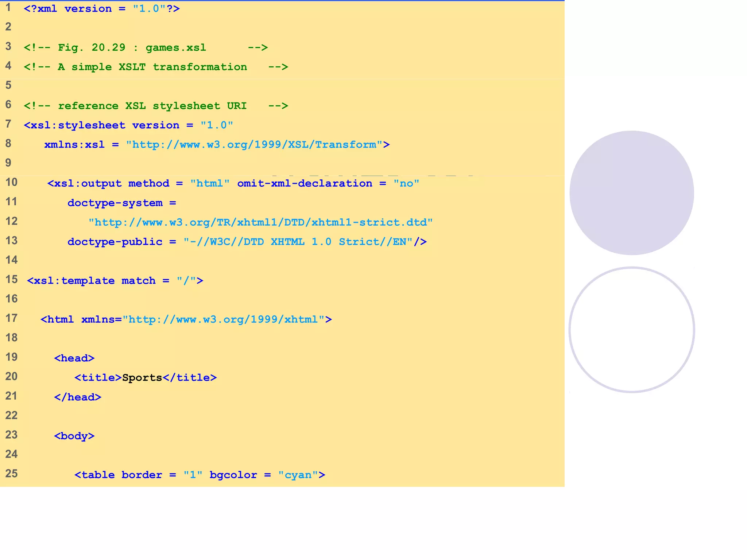Viewport: 747px width, 560px height.
Task: Click line number 22 in the gutter
Action: [11, 415]
